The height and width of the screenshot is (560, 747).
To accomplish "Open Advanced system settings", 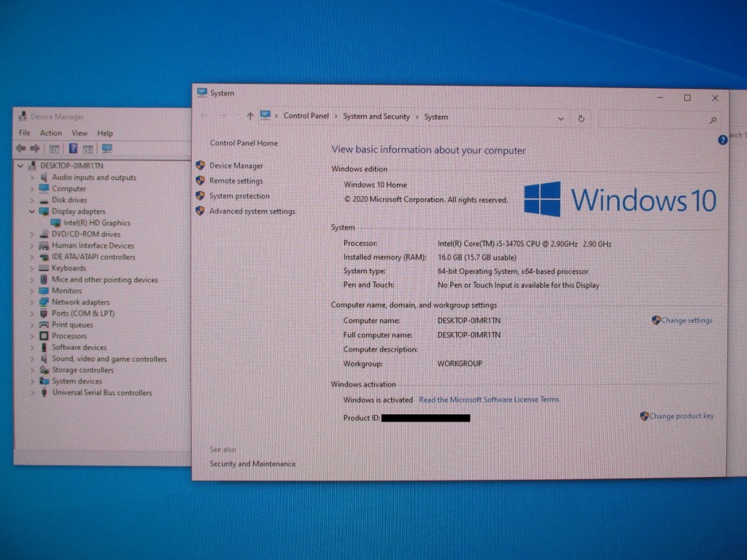I will (252, 211).
